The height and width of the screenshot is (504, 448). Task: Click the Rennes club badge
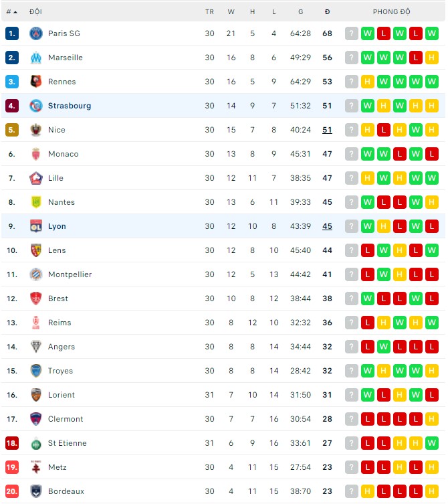[36, 82]
